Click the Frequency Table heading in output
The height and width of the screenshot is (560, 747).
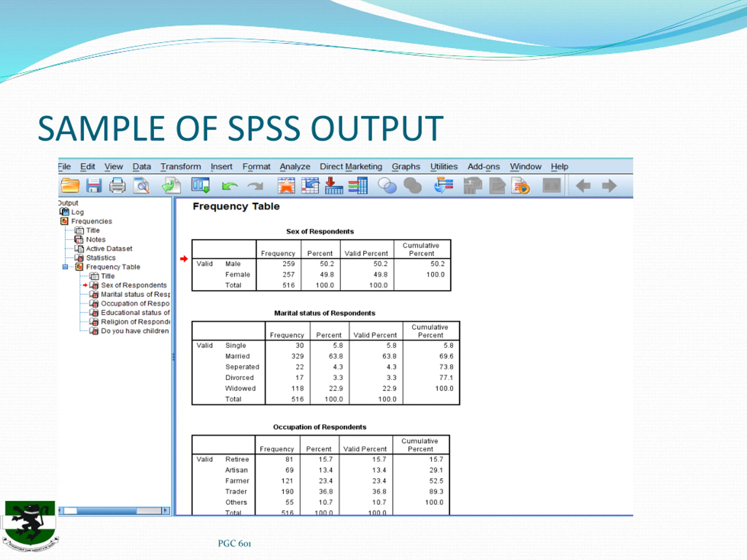(x=236, y=206)
